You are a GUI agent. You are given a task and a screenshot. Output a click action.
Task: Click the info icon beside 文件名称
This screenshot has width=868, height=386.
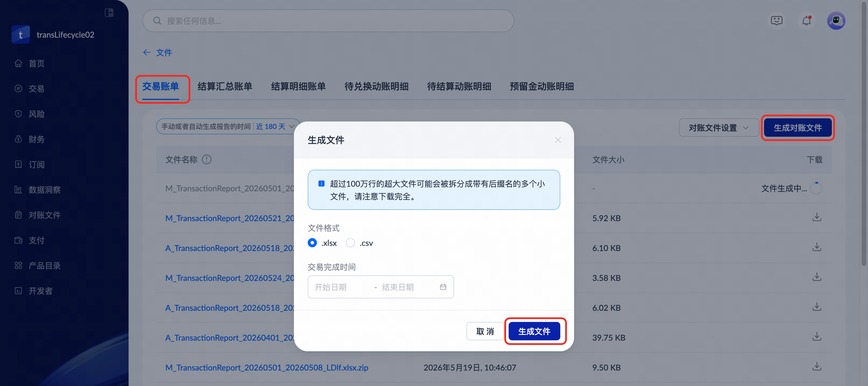207,159
